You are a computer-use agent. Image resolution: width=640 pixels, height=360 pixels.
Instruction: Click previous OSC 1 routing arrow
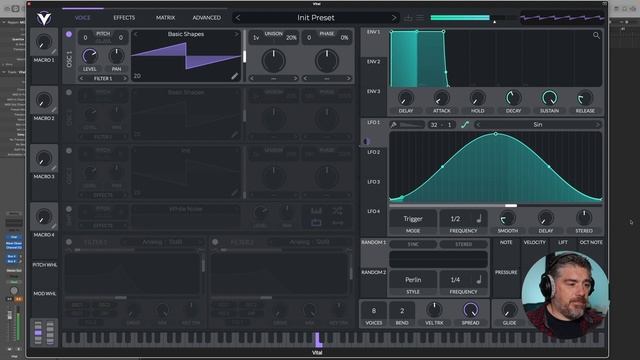pyautogui.click(x=81, y=78)
